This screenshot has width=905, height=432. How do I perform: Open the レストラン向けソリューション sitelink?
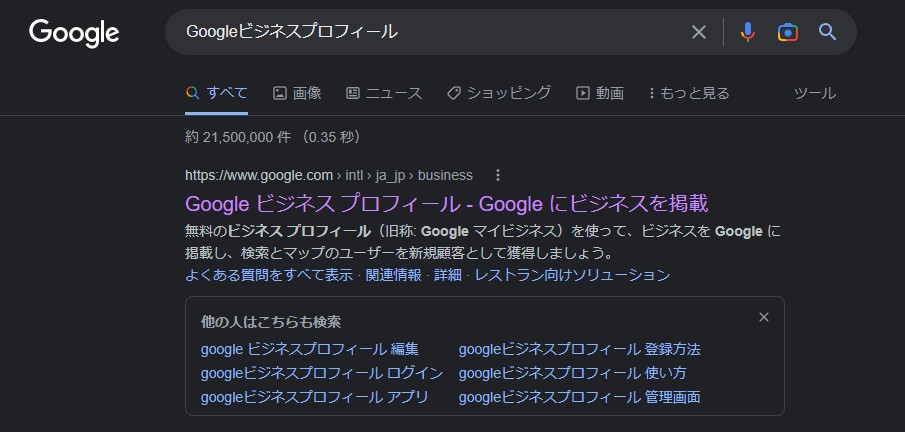point(573,275)
